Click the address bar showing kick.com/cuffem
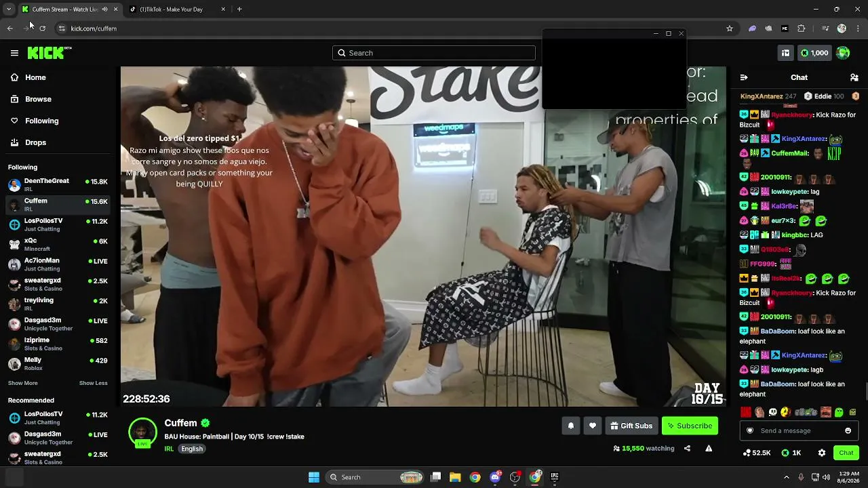This screenshot has width=868, height=488. (387, 28)
